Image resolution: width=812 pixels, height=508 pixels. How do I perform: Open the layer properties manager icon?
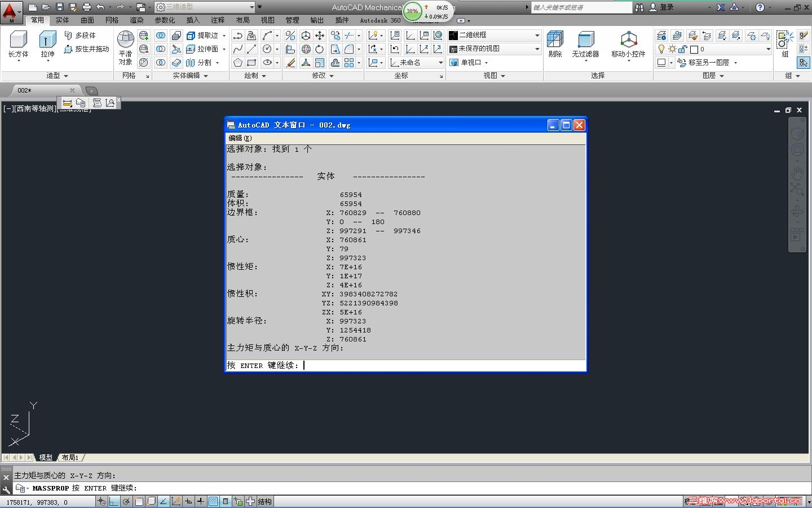(661, 36)
